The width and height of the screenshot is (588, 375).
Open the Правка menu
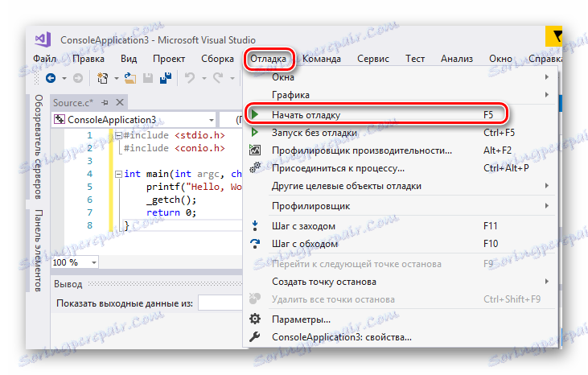pyautogui.click(x=88, y=59)
